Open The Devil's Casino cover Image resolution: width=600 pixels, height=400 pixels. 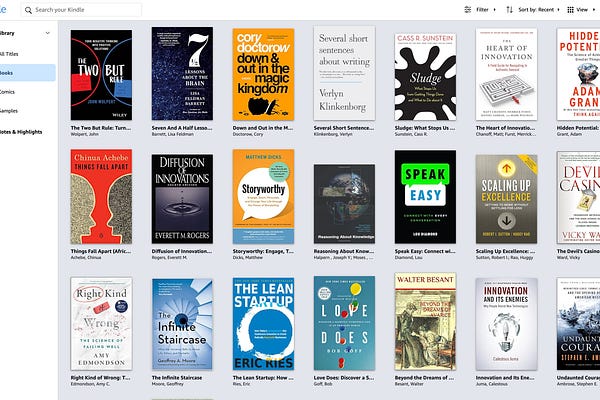coord(579,197)
